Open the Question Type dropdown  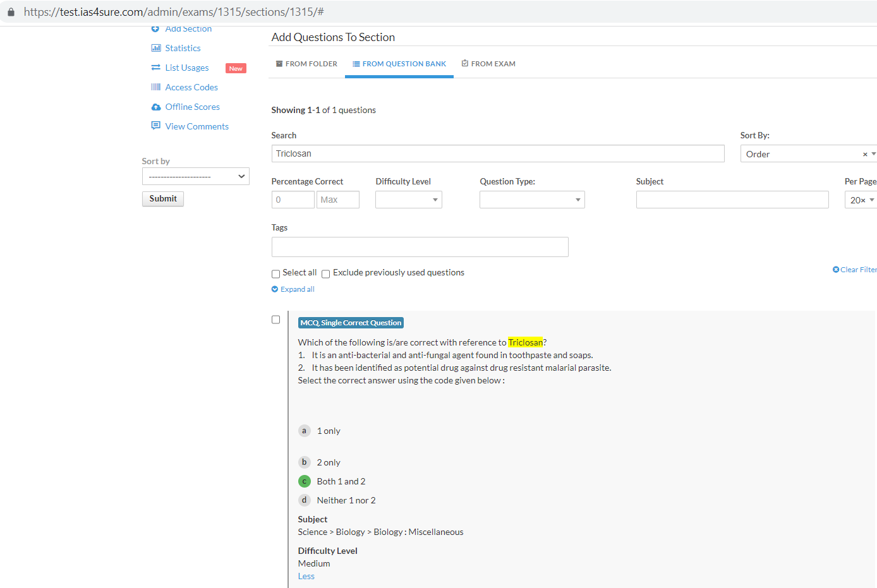coord(531,200)
